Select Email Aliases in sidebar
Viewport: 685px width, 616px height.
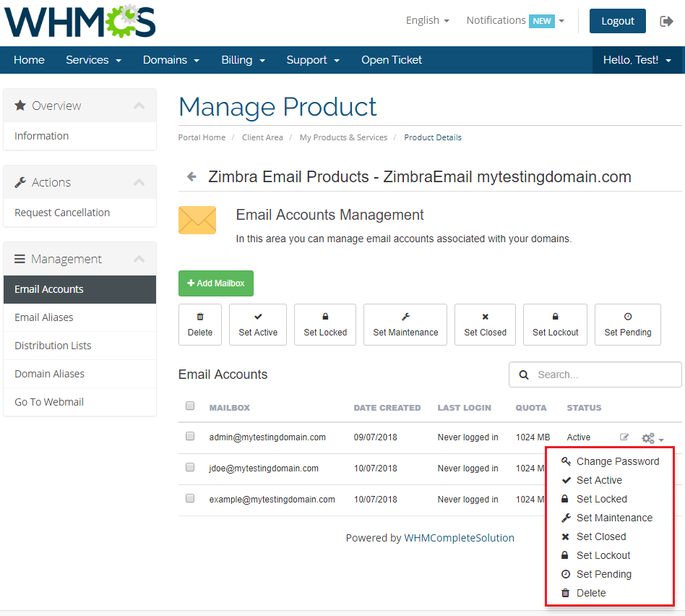point(79,317)
